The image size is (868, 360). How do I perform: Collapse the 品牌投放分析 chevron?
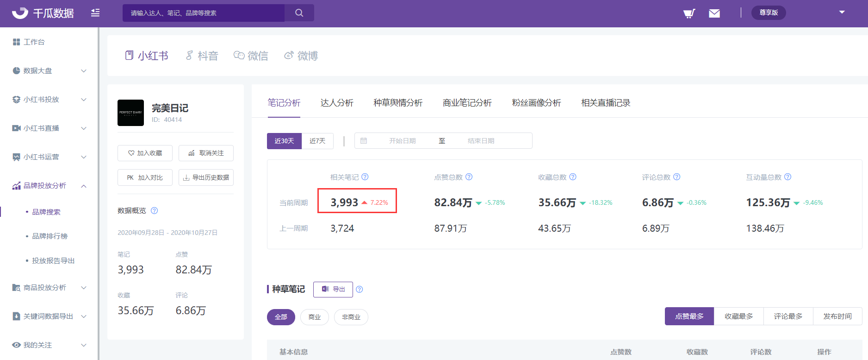(84, 186)
